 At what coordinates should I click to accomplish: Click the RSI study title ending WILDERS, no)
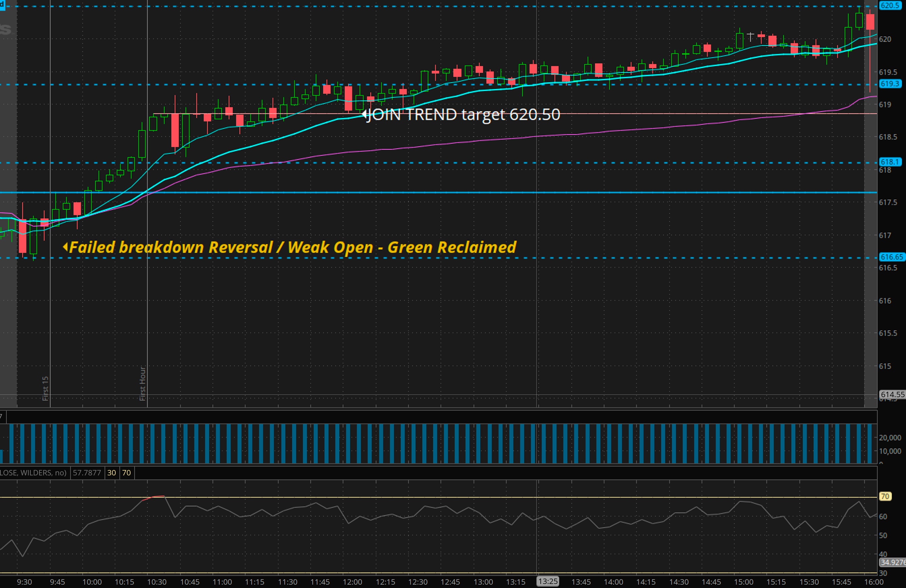point(33,473)
